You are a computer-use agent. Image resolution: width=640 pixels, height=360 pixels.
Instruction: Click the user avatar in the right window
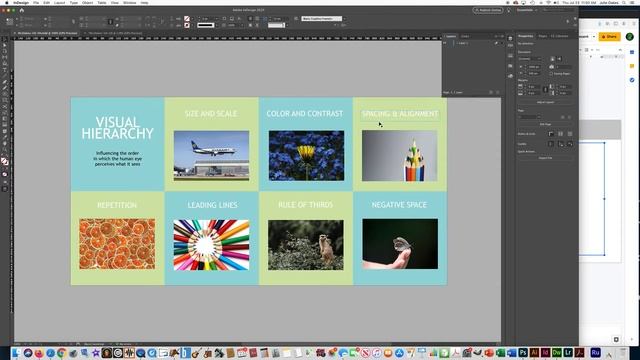(x=630, y=37)
